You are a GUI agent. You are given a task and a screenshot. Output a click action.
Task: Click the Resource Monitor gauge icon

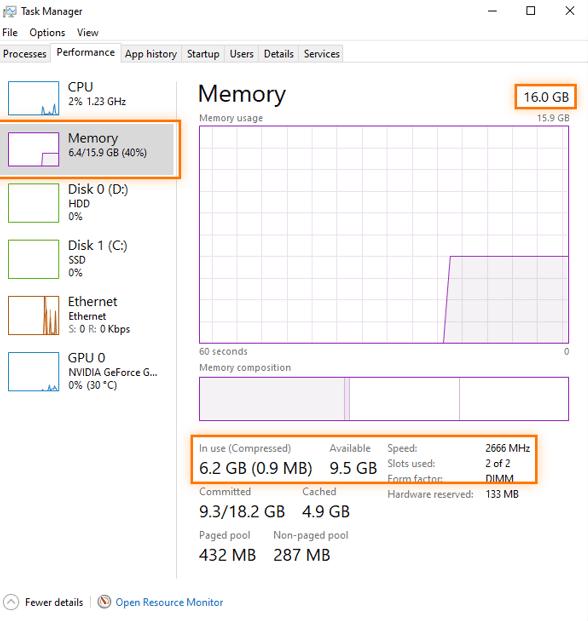click(x=104, y=602)
